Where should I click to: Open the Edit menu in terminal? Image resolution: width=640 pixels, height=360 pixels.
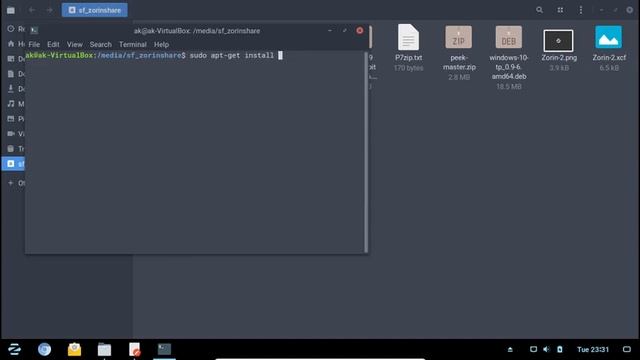[53, 44]
